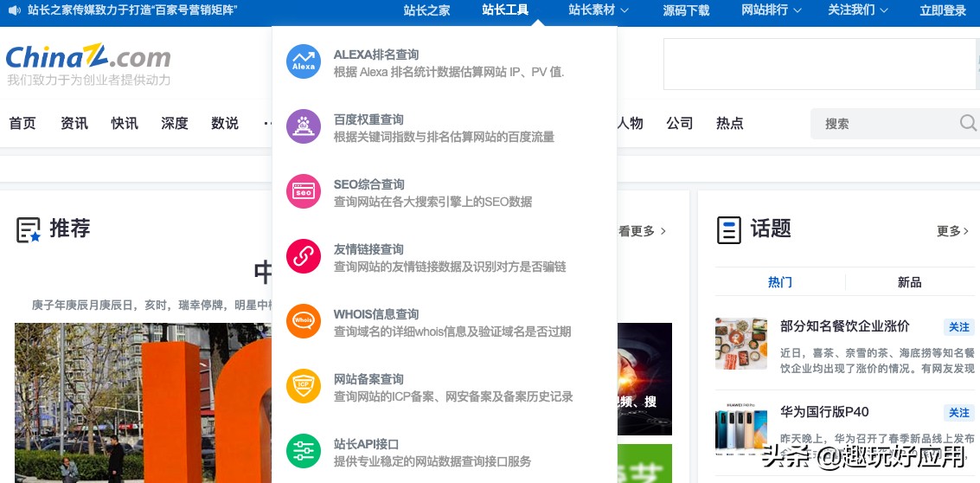
Task: Go to 公司 nav item
Action: pos(679,123)
